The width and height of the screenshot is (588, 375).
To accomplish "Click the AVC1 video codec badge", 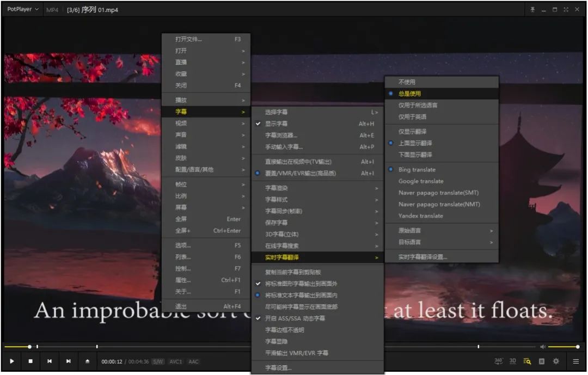I will (x=175, y=361).
